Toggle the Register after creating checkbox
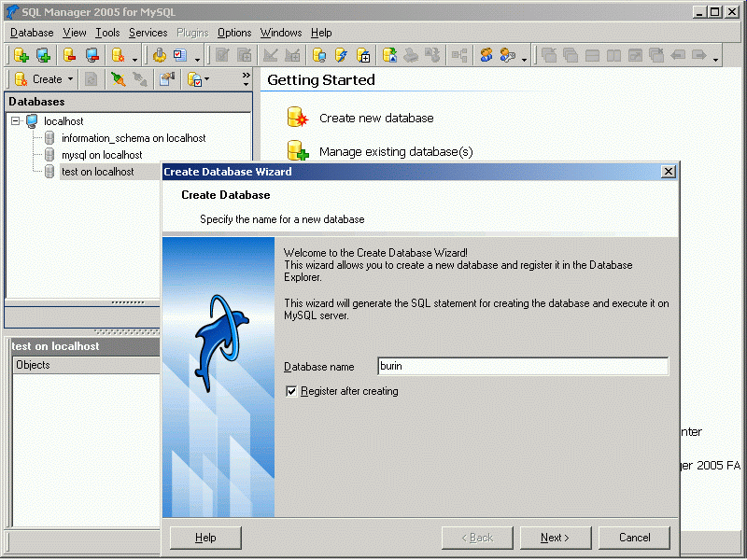747x560 pixels. (291, 391)
